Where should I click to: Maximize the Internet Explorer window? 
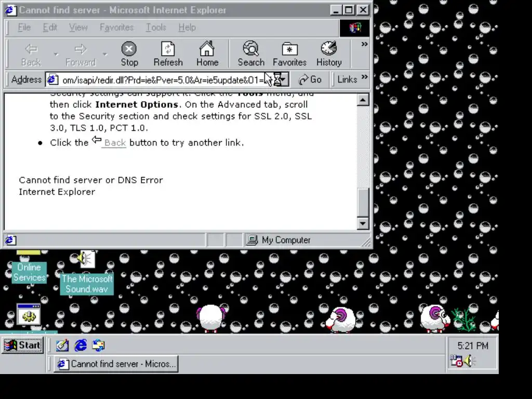(349, 10)
